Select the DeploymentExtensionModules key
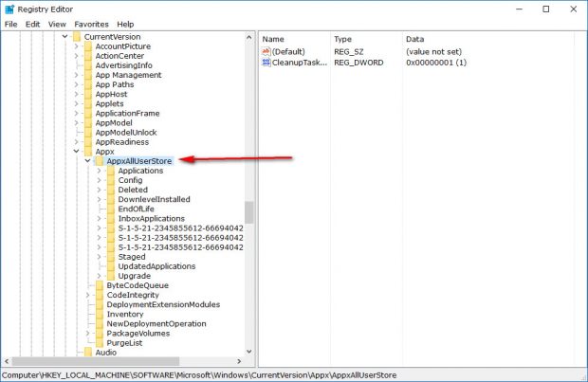The image size is (588, 382). tap(163, 304)
